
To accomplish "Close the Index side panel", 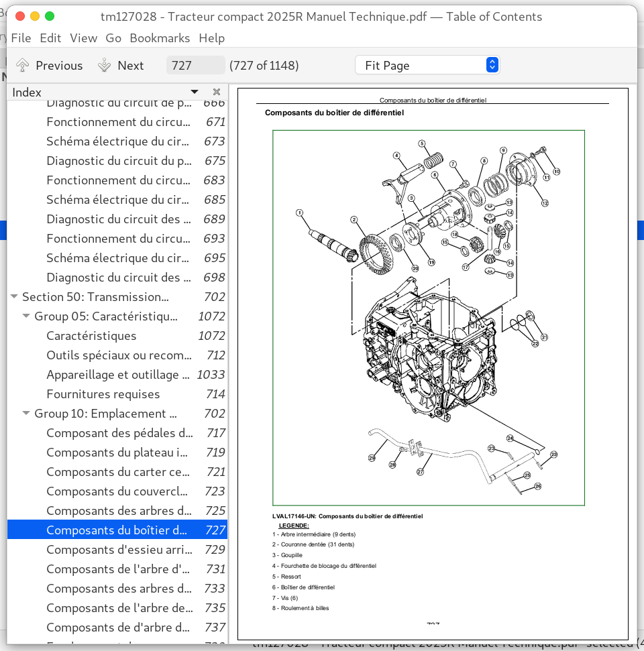I will tap(217, 92).
